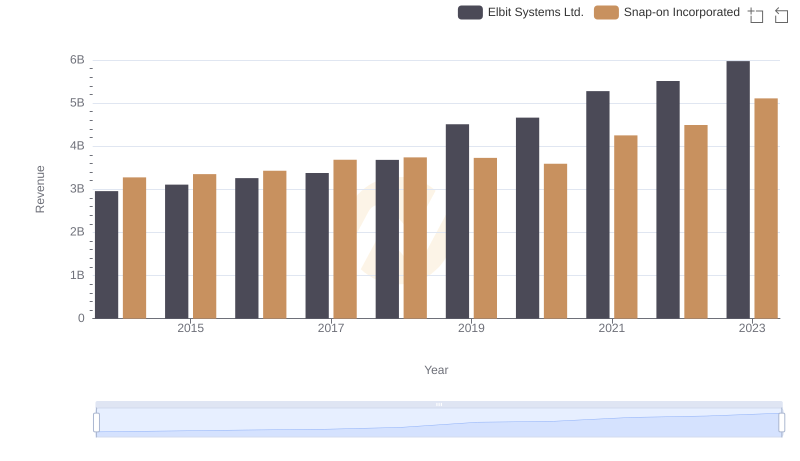Select the Elbit Systems bar for 2023
This screenshot has height=461, width=800.
tap(738, 190)
